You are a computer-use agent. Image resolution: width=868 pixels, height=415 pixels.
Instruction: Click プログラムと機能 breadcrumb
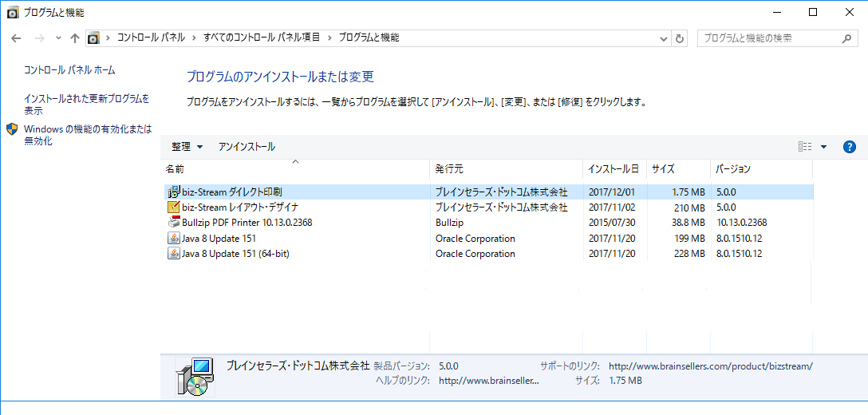click(x=369, y=38)
